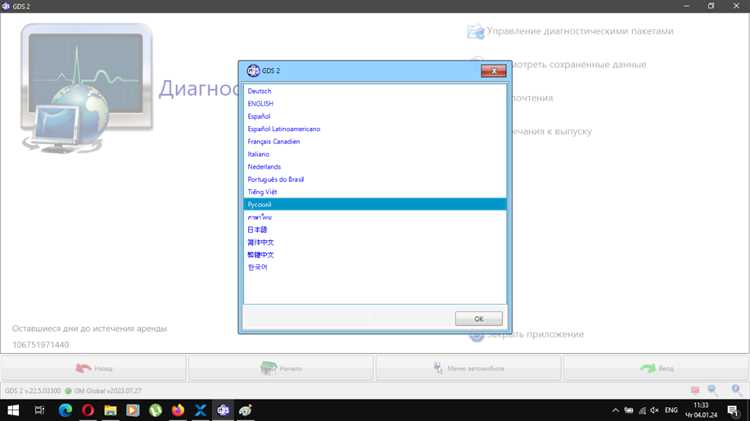Launch Opera browser from taskbar
This screenshot has height=421, width=750.
point(88,410)
